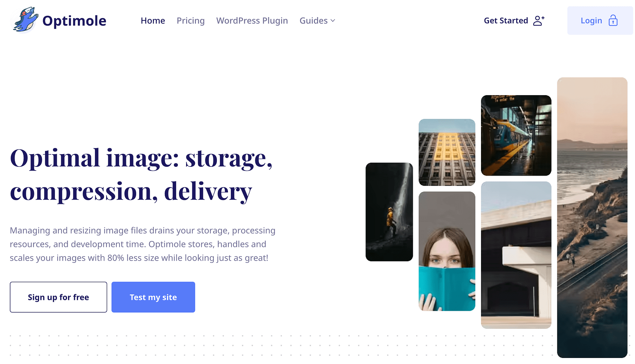Click the WordPress Plugin nav link

(252, 21)
